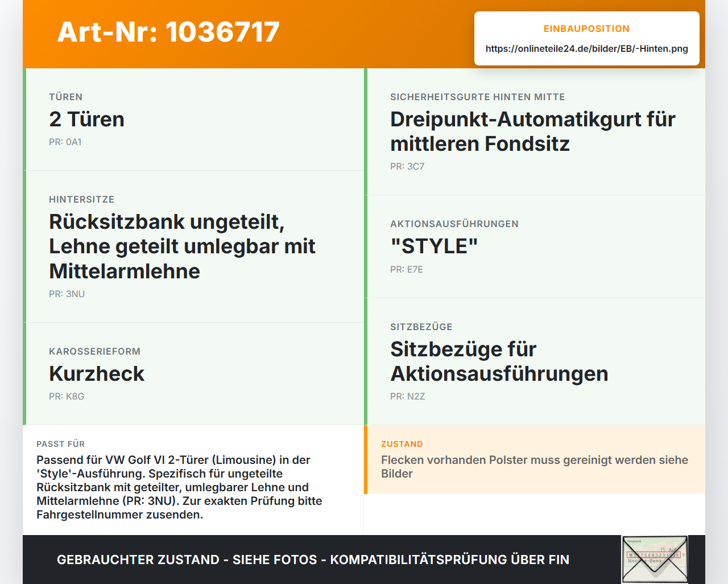Select the Flecken vorhanden condition note
Screen dimensions: 728x584
(535, 467)
